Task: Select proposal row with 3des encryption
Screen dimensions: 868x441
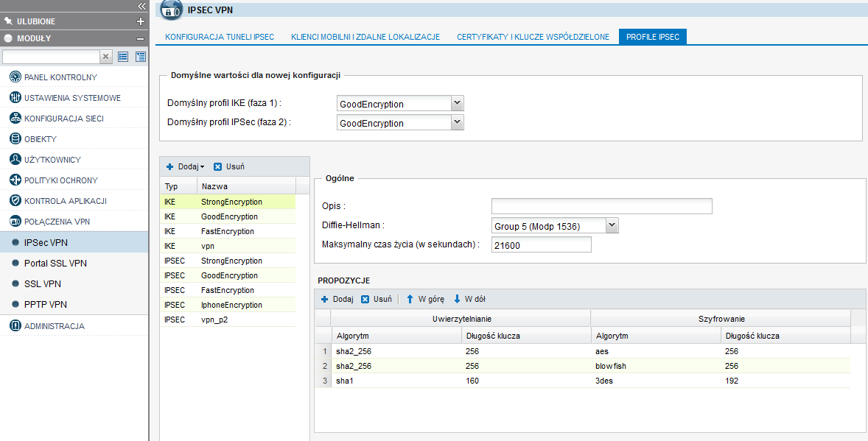Action: [x=583, y=381]
